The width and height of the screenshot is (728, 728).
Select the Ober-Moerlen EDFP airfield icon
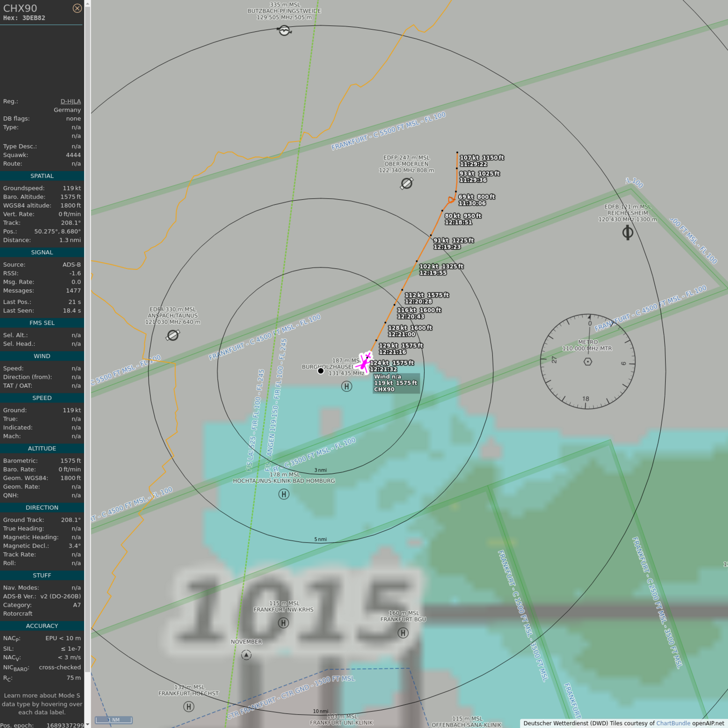pos(406,184)
